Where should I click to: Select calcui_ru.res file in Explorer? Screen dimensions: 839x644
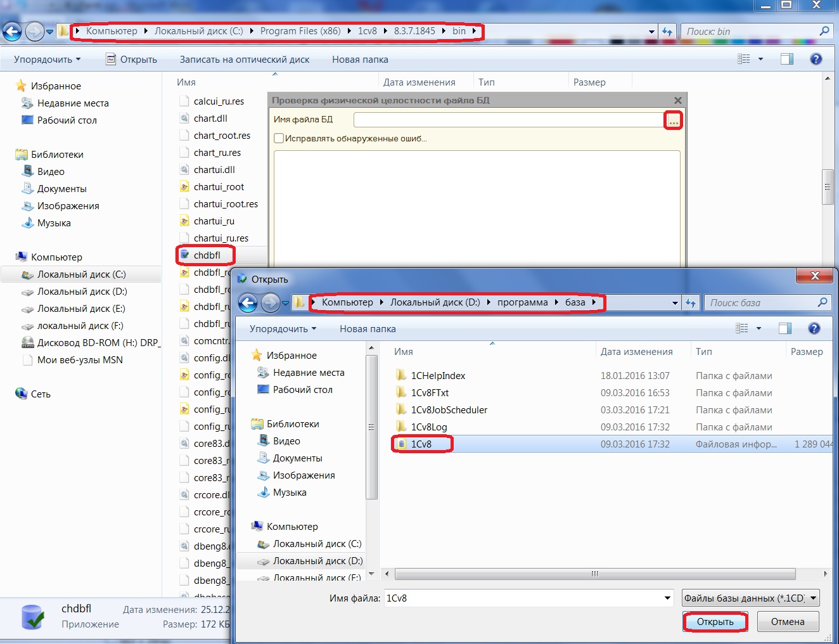pyautogui.click(x=212, y=101)
